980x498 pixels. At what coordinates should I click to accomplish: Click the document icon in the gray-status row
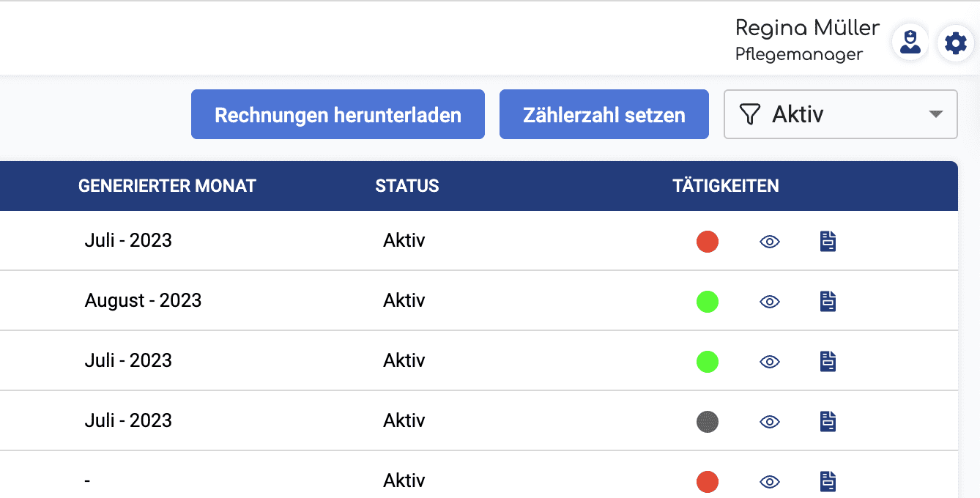click(x=828, y=421)
